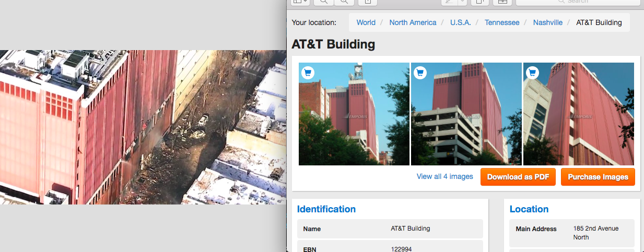The width and height of the screenshot is (644, 252).
Task: Expand the highlight pen dropdown arrow
Action: click(x=462, y=2)
